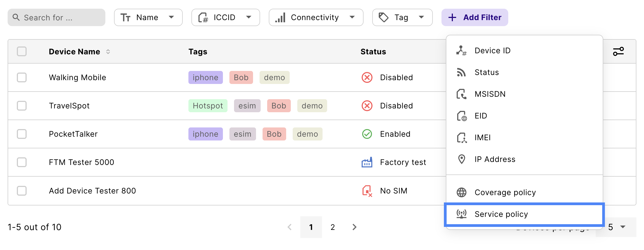Check the Walking Mobile row checkbox

(22, 77)
